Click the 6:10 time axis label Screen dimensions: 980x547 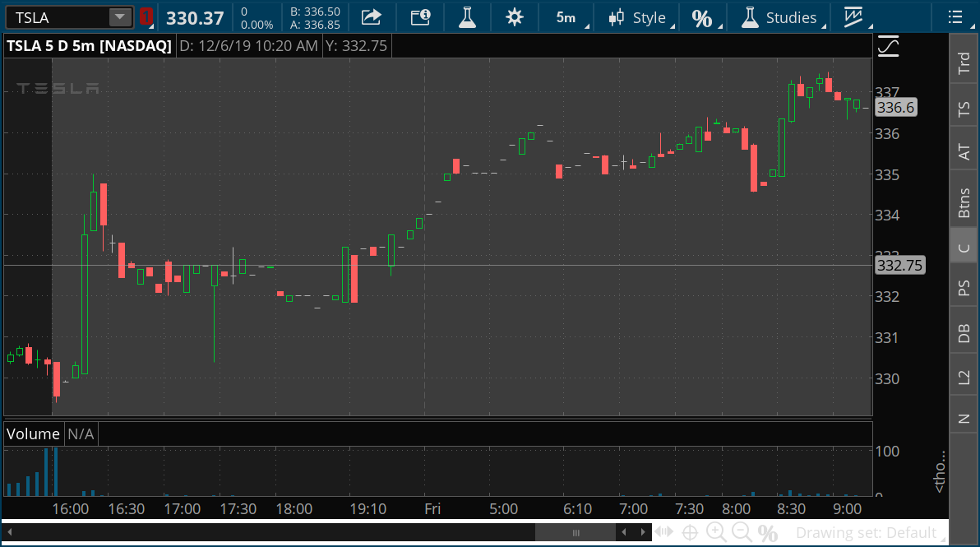pos(577,509)
